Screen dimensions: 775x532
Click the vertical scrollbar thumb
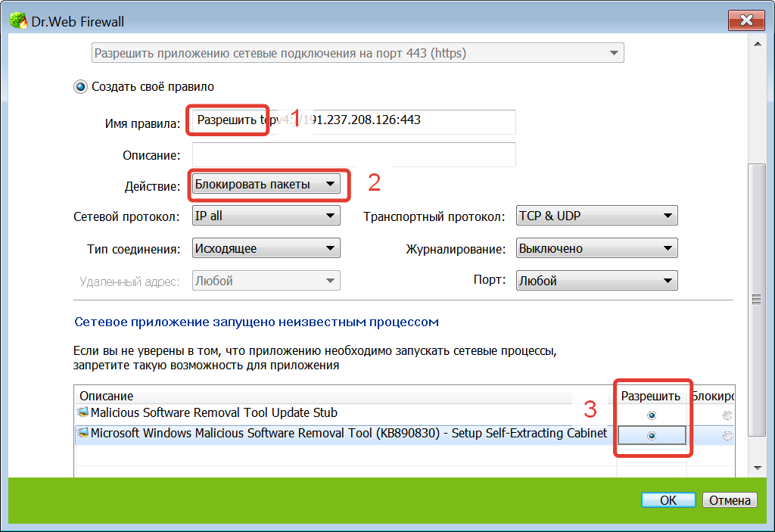(754, 299)
